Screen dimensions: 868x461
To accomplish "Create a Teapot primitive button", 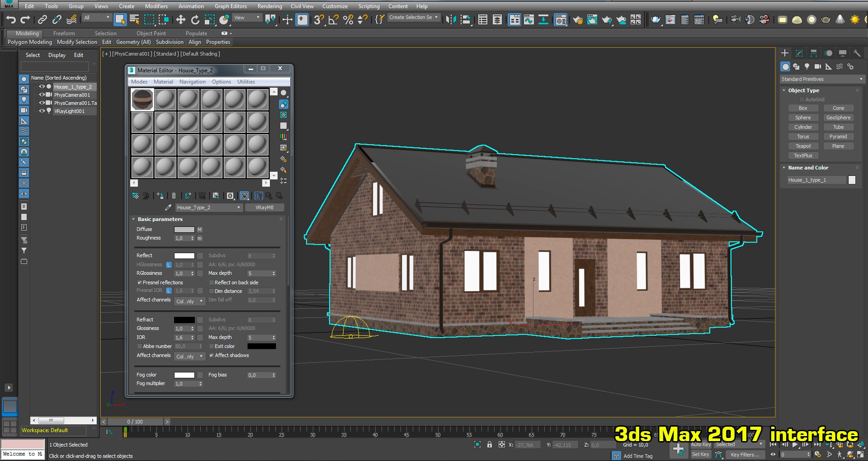I will (803, 146).
